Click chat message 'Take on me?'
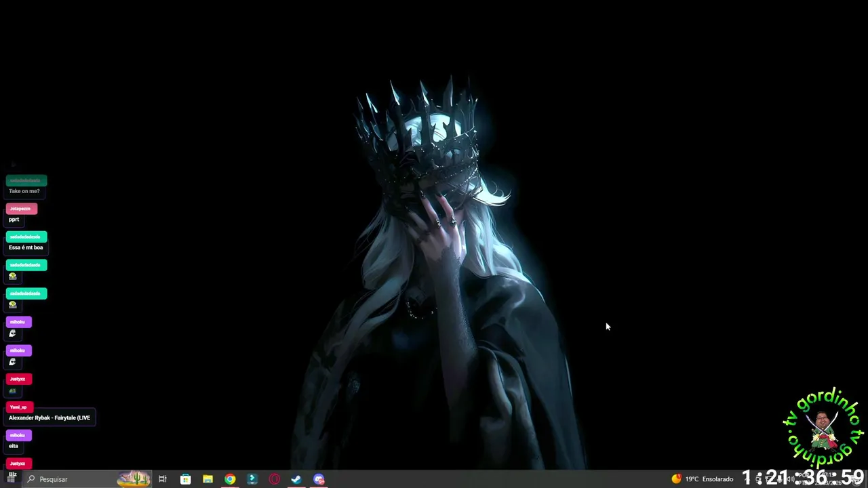This screenshot has height=488, width=868. tap(24, 191)
